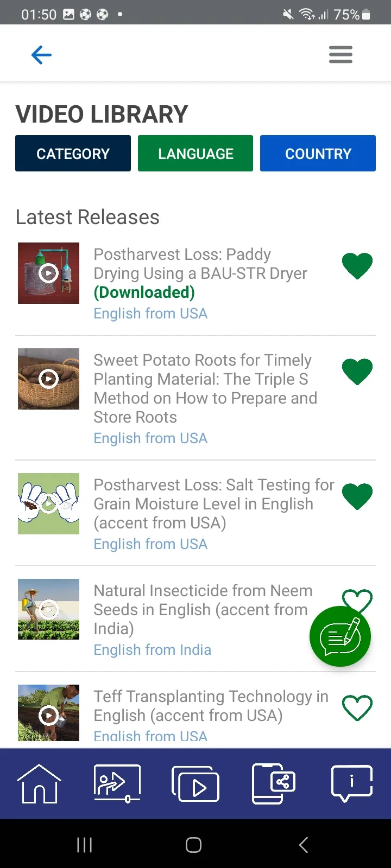Image resolution: width=391 pixels, height=868 pixels.
Task: Open the hamburger menu
Action: 340,55
